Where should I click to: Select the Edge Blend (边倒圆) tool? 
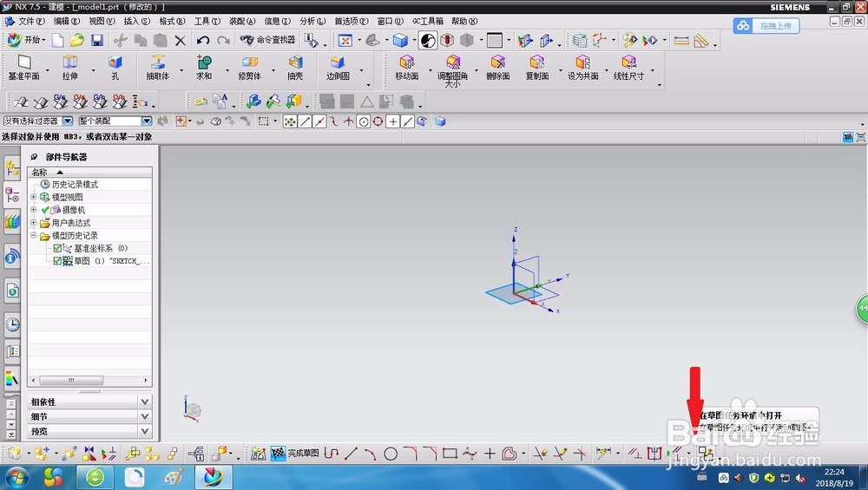338,68
